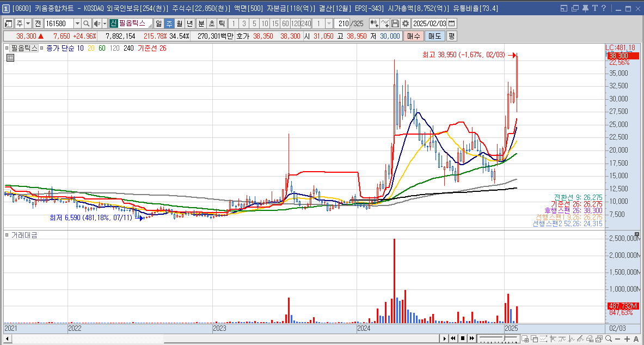Viewport: 644px width, 345px height.
Task: Click play button in bottom bar
Action: 444,338
